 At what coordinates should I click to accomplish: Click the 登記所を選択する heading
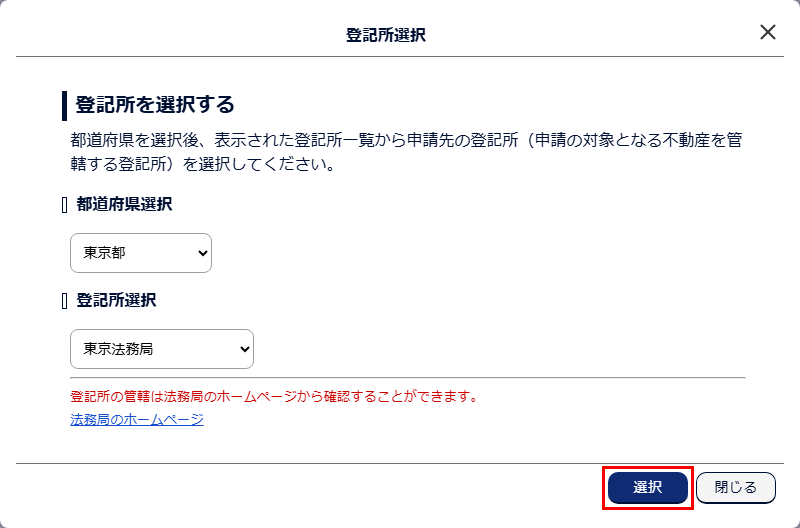(x=155, y=104)
